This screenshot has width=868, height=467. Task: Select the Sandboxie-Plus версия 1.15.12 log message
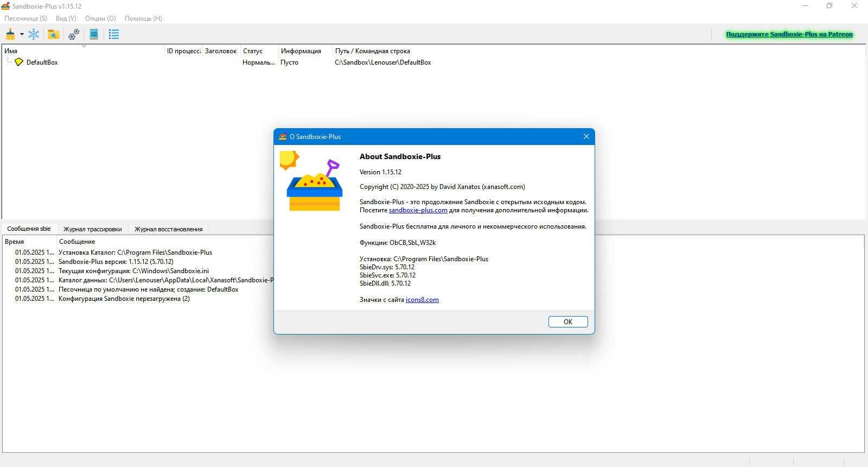116,262
